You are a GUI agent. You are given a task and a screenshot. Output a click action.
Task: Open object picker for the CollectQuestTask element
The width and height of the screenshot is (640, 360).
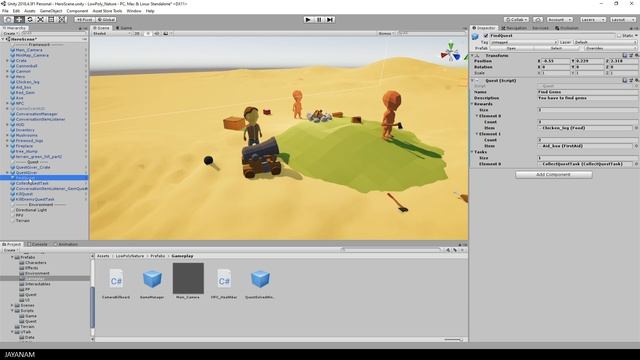[636, 164]
